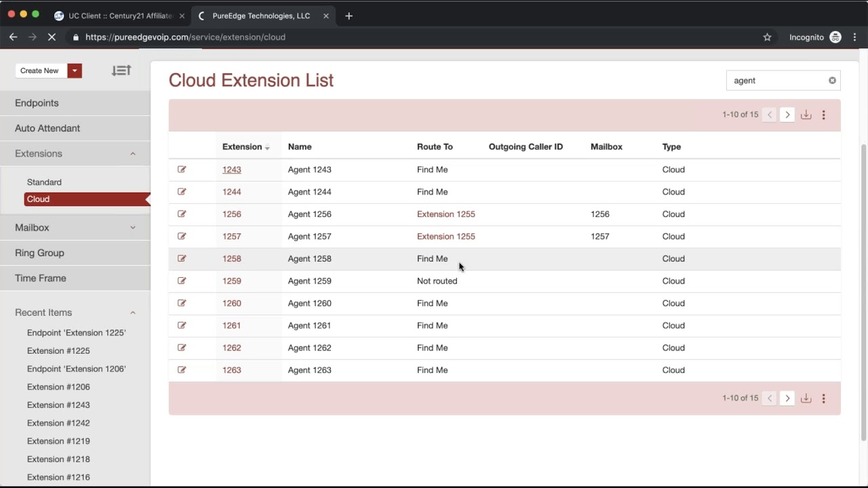This screenshot has width=868, height=488.
Task: Open recent item Extension #1225
Action: [x=58, y=351]
